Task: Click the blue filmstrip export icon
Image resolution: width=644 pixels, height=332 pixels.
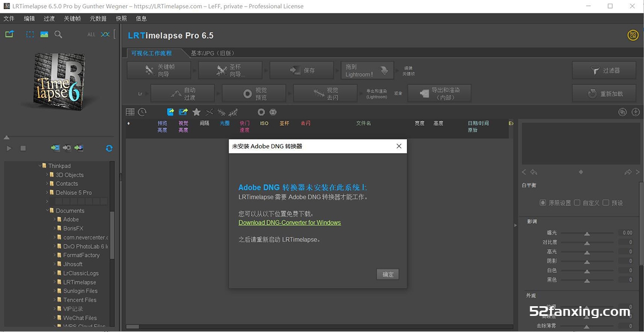Action: (184, 112)
